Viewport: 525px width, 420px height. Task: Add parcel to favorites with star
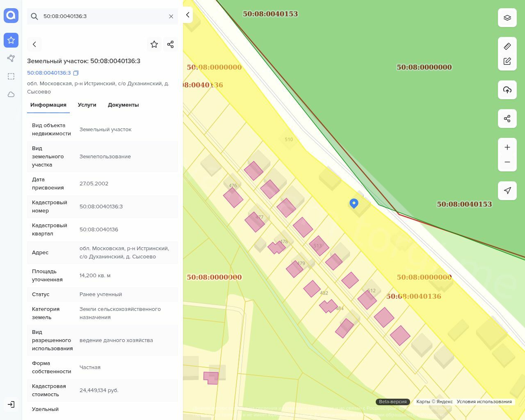[154, 44]
